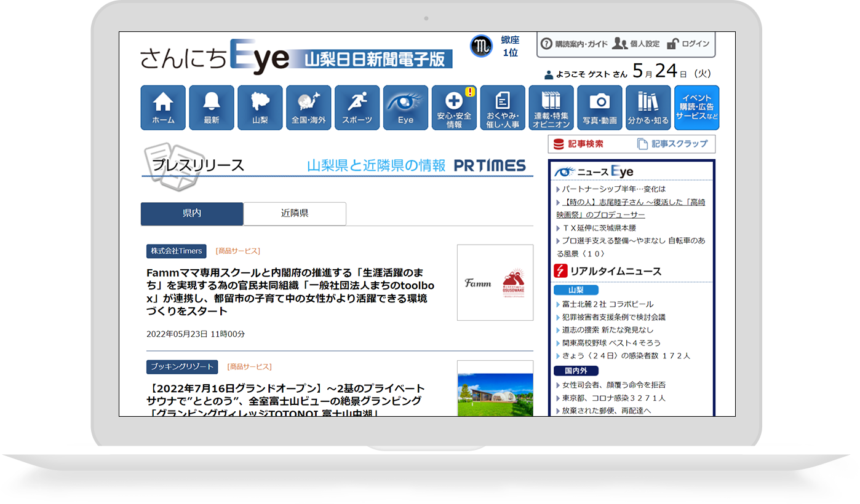Select the 国内外 realtime news label
The image size is (860, 504).
pos(576,371)
